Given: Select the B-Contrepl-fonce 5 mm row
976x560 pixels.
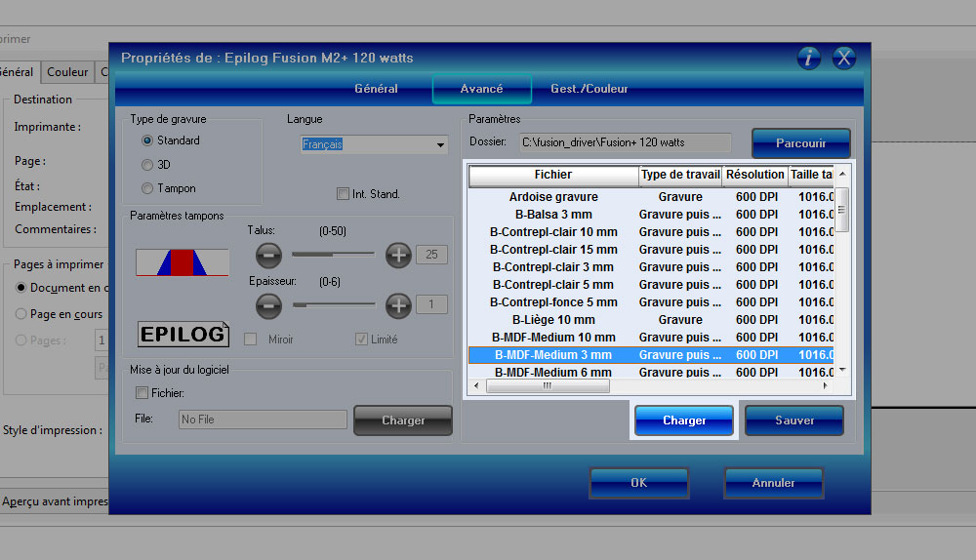Looking at the screenshot, I should (651, 302).
